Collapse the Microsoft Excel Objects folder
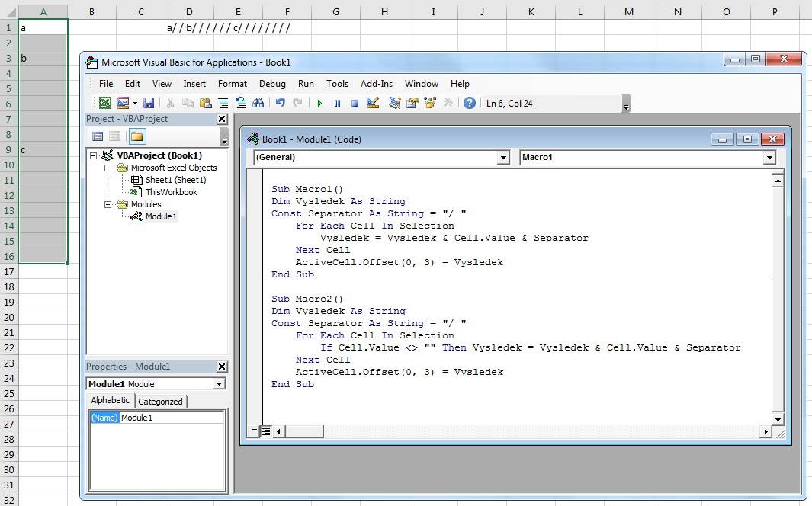 [108, 168]
